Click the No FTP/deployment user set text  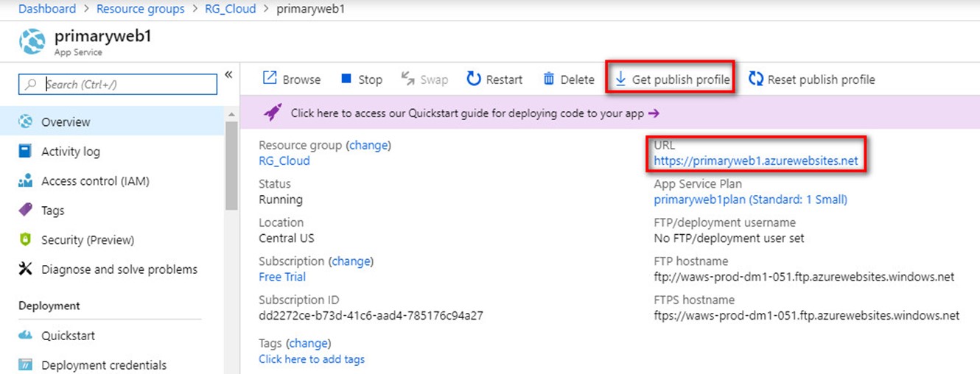pos(729,238)
